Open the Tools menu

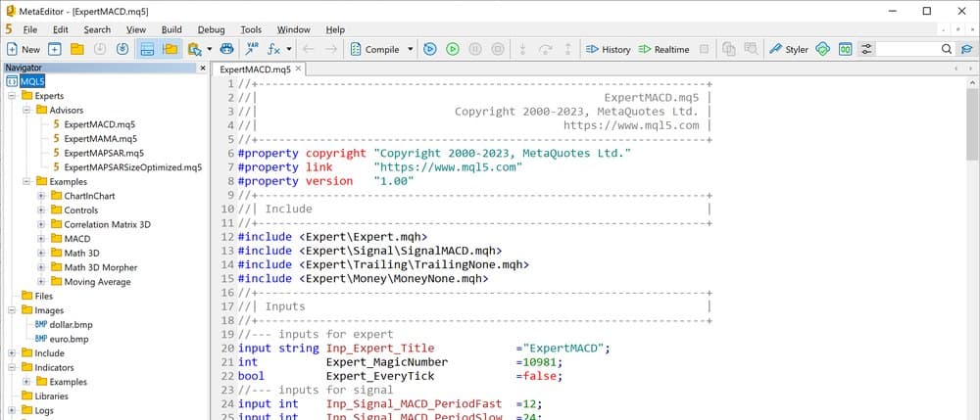point(251,29)
